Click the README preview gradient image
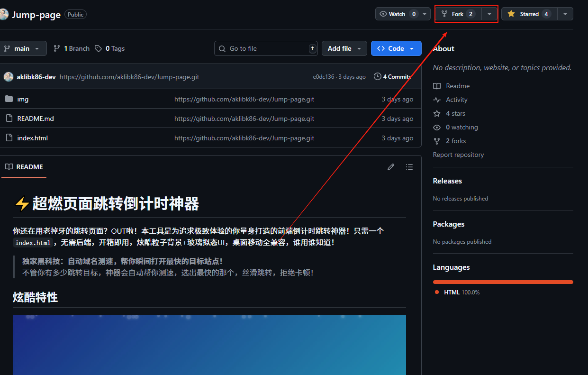 (209, 345)
